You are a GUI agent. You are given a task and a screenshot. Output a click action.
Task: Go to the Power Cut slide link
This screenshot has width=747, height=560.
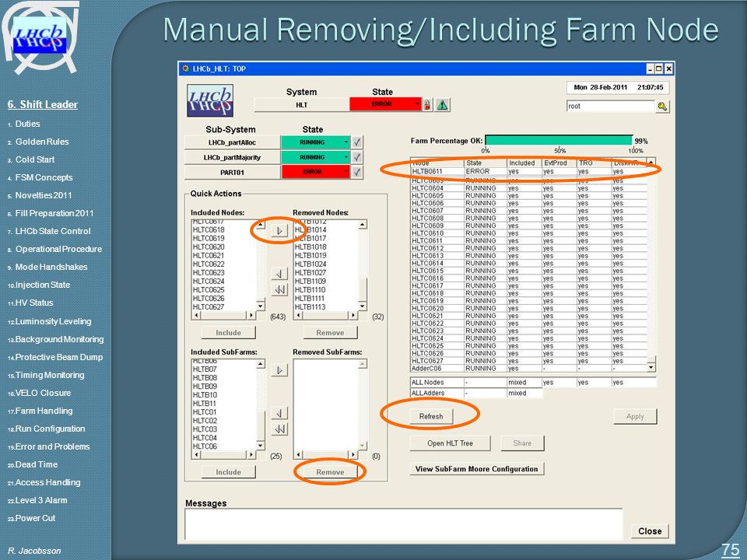(35, 518)
